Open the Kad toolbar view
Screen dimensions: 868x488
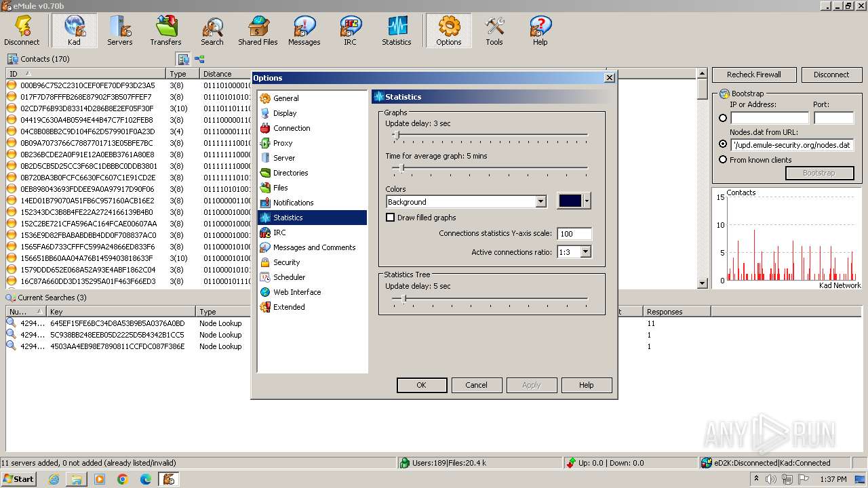coord(74,30)
